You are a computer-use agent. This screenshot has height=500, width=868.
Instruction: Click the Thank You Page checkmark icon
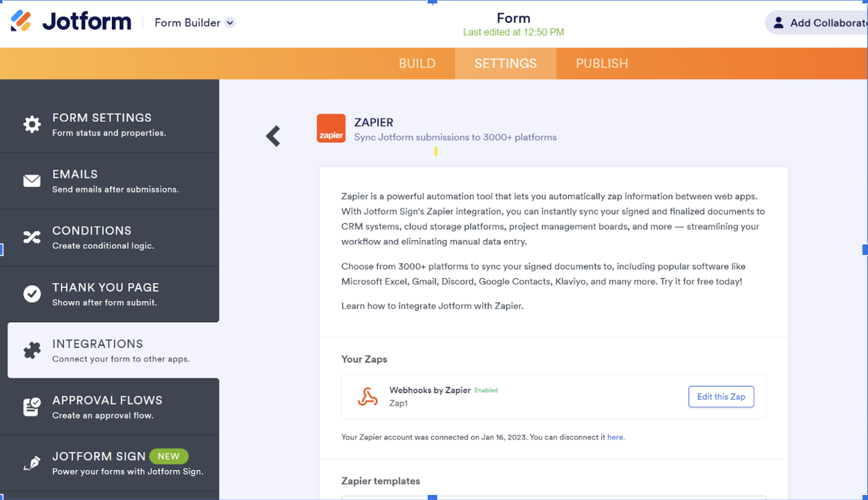(x=31, y=294)
